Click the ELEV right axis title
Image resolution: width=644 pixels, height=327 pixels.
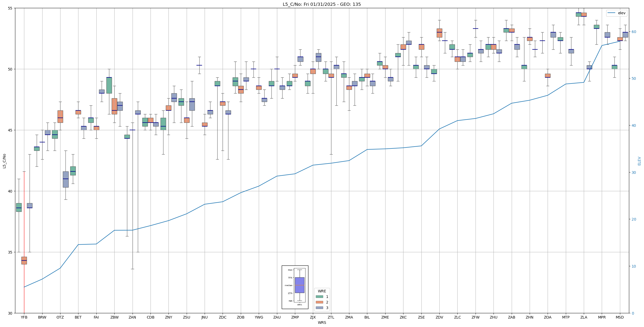coord(639,161)
